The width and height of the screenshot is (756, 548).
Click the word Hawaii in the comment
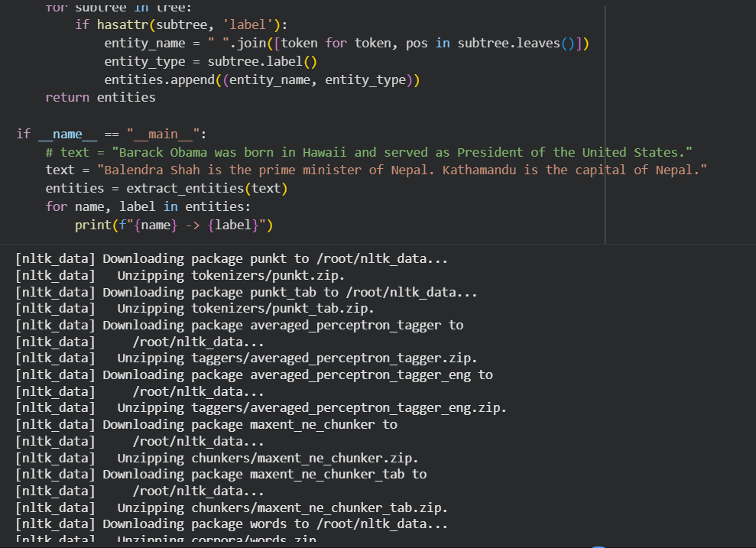coord(324,153)
